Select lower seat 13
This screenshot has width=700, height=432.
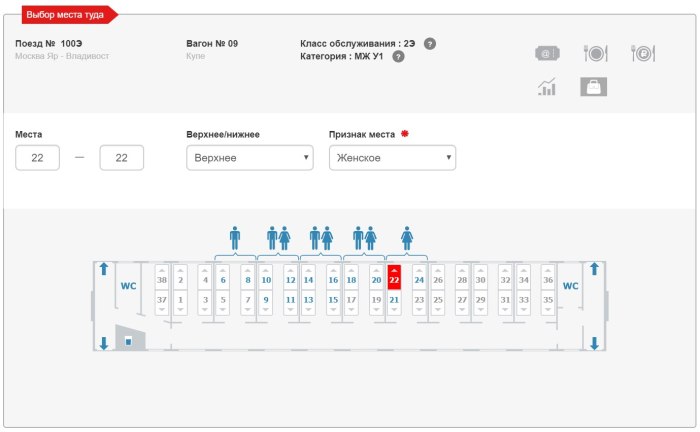pyautogui.click(x=308, y=303)
